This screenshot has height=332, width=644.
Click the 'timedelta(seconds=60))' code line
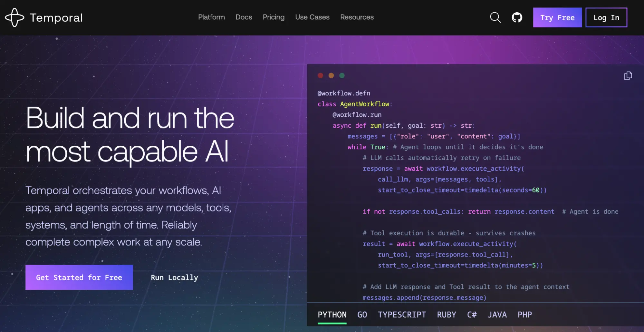[x=462, y=190]
